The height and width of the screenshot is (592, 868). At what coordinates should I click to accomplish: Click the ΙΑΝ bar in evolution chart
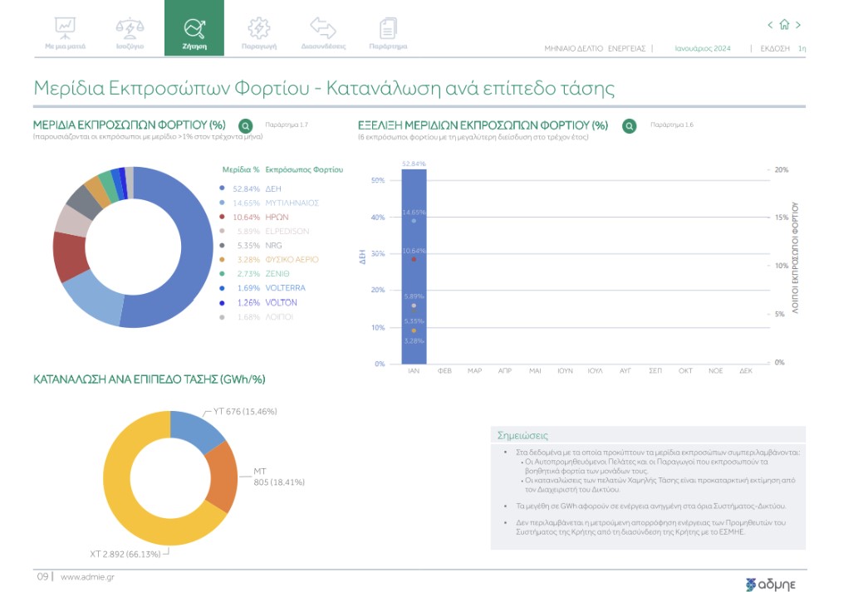414,266
